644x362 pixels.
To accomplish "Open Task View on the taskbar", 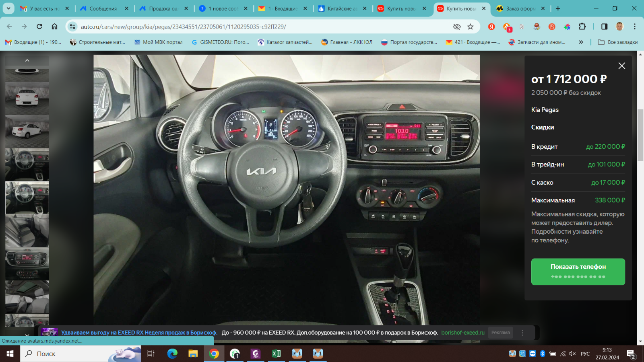I will [151, 354].
